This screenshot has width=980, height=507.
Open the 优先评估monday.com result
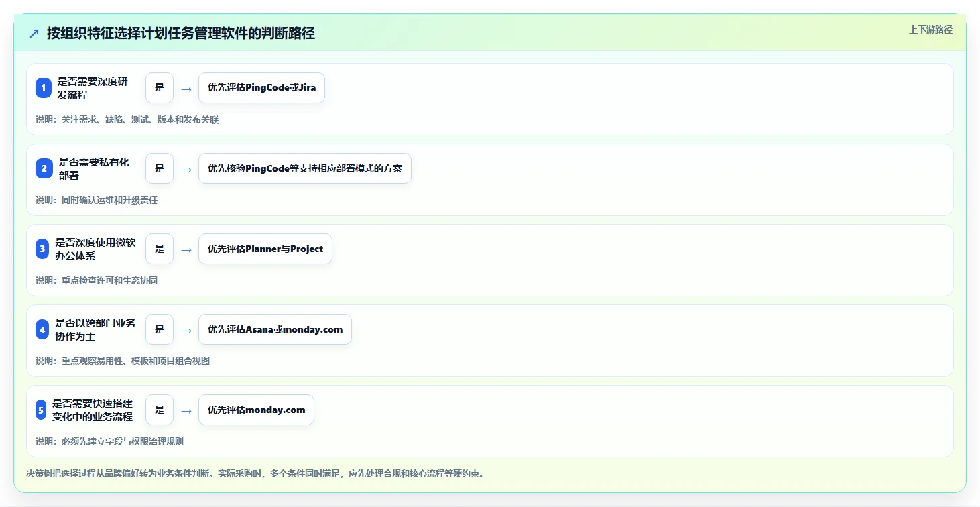[x=256, y=410]
